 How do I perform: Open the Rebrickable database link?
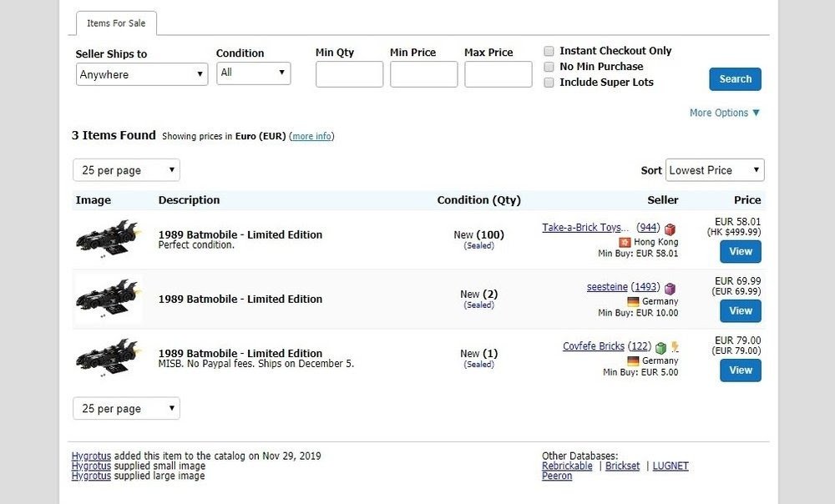click(x=567, y=466)
